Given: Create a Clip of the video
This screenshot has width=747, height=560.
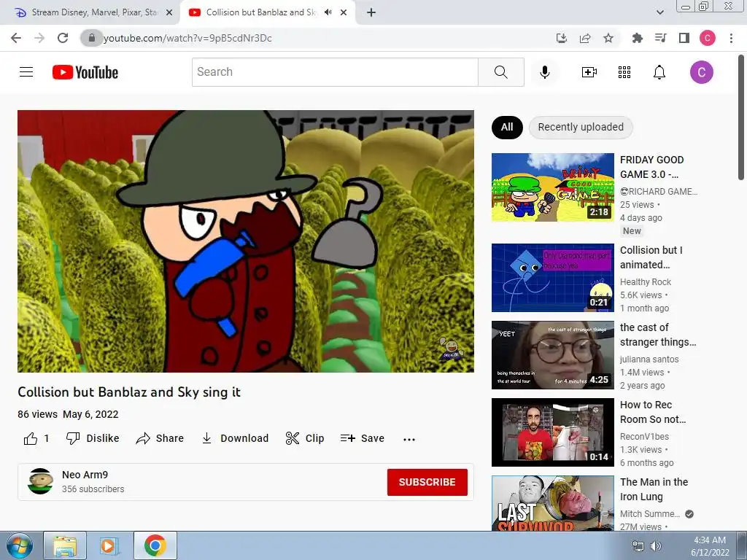Looking at the screenshot, I should click(x=305, y=438).
